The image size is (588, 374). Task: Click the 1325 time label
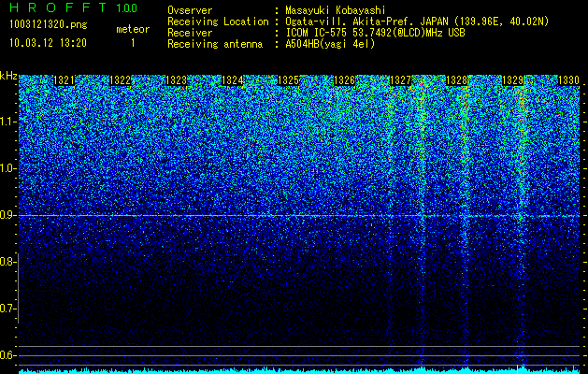[288, 80]
